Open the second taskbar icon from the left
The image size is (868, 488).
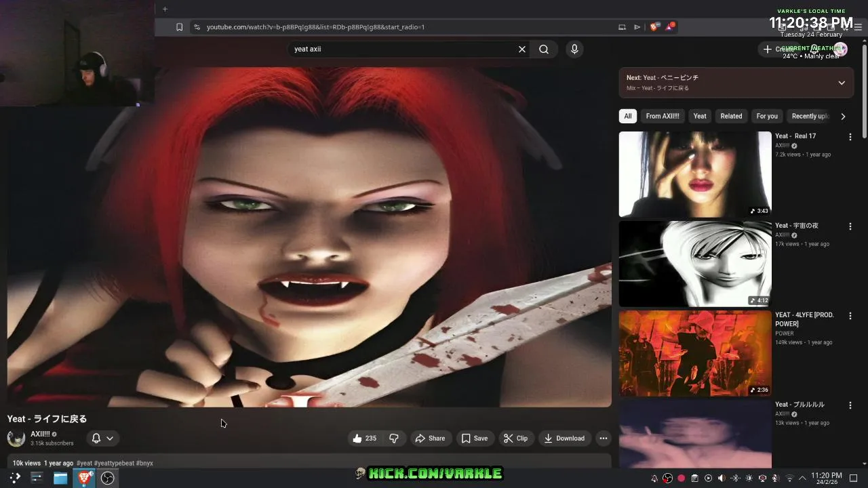(37, 478)
